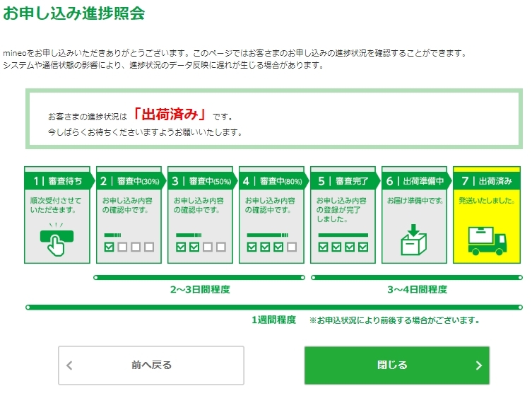The width and height of the screenshot is (532, 398).
Task: Click the four checked boxes in step 5
Action: coord(343,247)
